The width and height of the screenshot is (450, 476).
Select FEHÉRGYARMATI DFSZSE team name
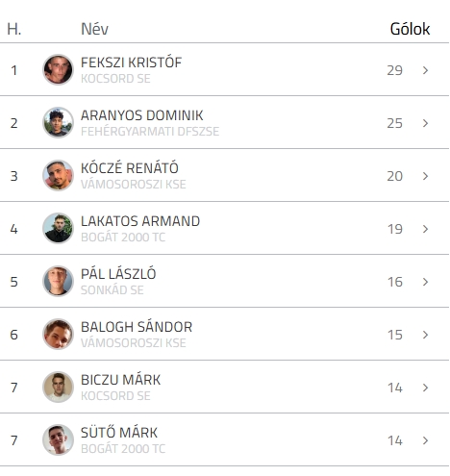pos(150,132)
